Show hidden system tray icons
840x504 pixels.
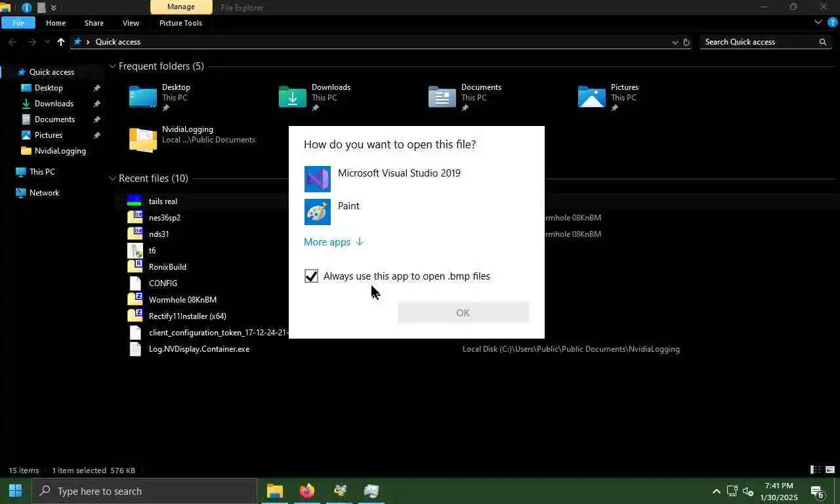(716, 491)
